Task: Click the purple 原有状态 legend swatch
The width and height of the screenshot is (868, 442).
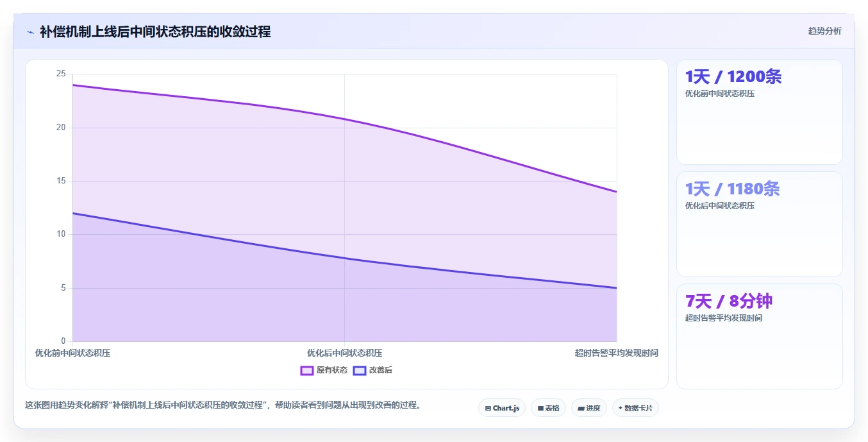Action: pos(307,370)
